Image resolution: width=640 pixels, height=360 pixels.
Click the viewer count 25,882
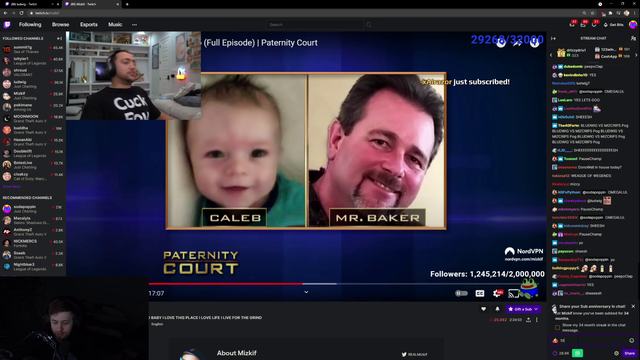coord(498,320)
